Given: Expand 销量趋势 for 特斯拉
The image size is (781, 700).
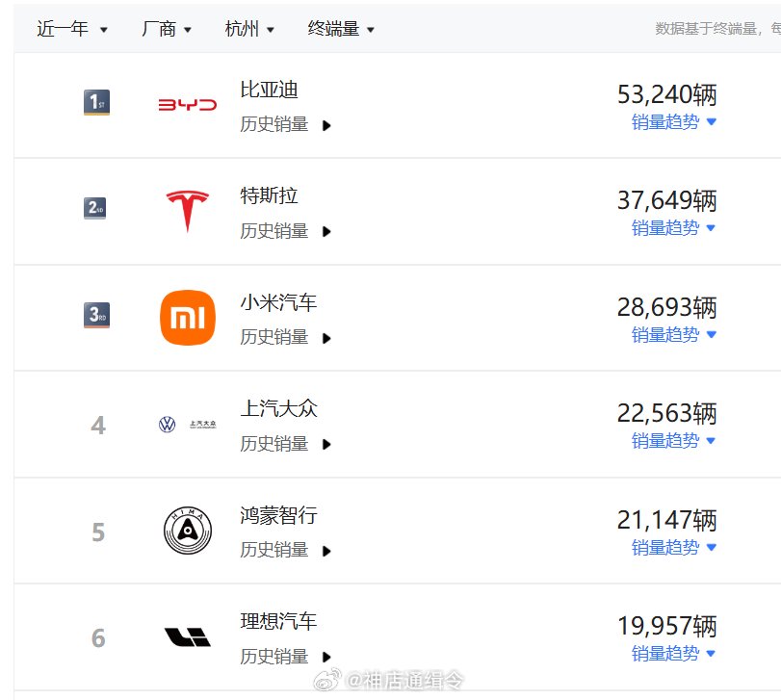Looking at the screenshot, I should (674, 228).
